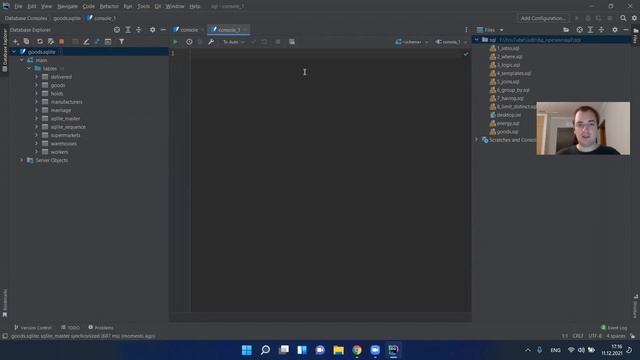Click the Edit pencil icon in Database Explorer
The width and height of the screenshot is (640, 360).
coord(86,42)
